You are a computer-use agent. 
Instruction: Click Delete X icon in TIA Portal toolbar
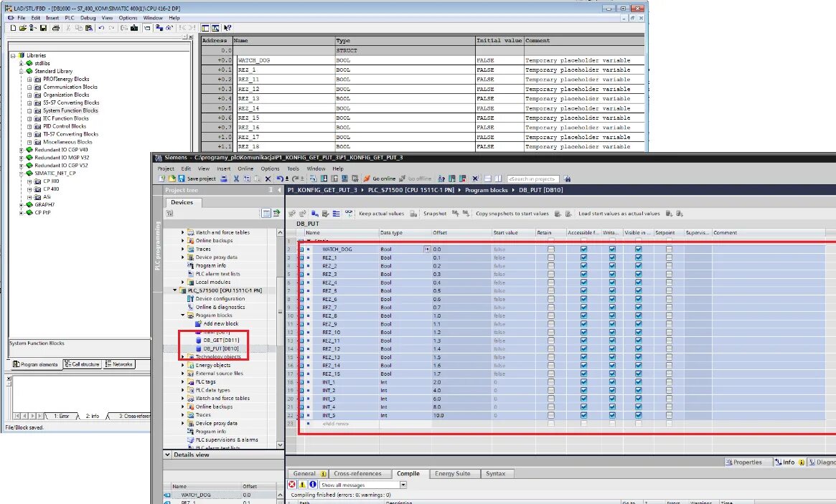pos(268,179)
